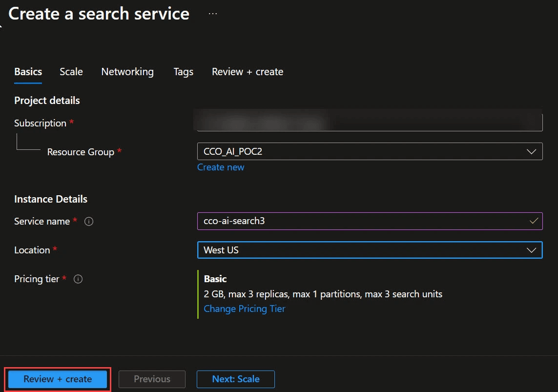558x392 pixels.
Task: Click the Change Pricing Tier link
Action: [245, 309]
